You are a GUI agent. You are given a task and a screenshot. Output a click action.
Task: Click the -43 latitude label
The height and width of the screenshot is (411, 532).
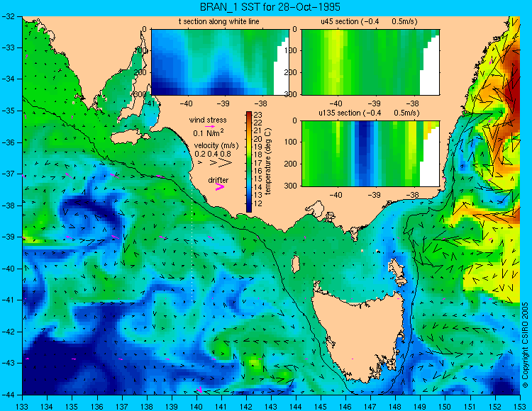(x=8, y=363)
